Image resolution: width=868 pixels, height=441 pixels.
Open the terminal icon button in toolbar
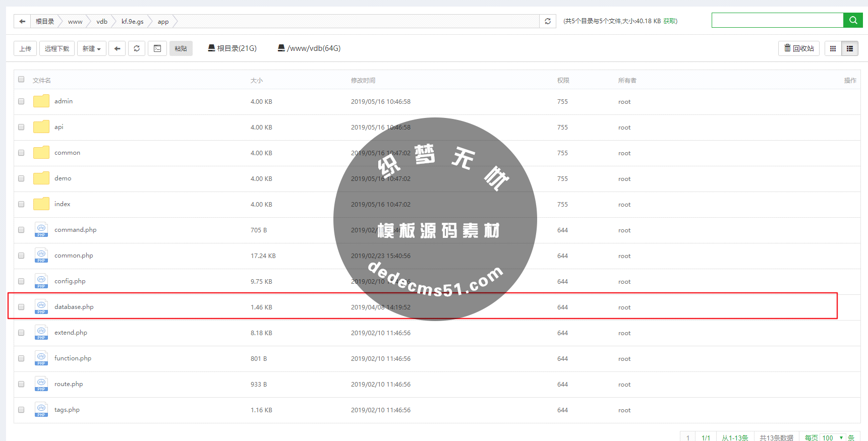tap(157, 48)
